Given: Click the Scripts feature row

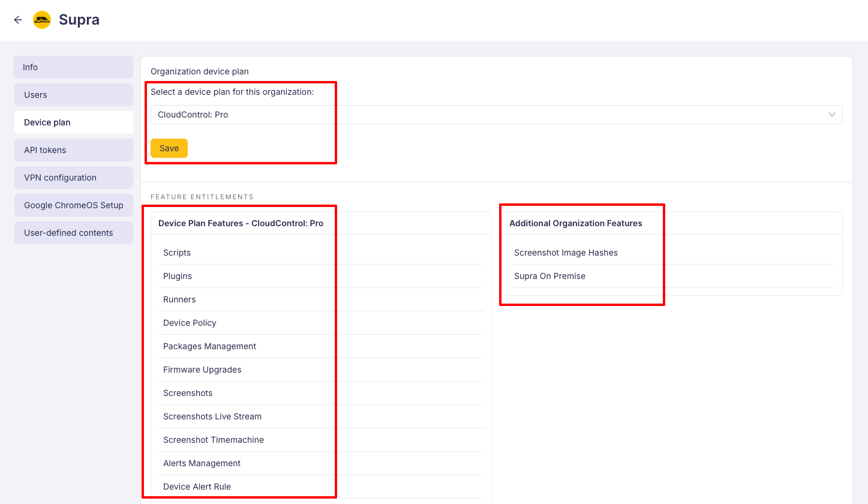Looking at the screenshot, I should [x=177, y=253].
